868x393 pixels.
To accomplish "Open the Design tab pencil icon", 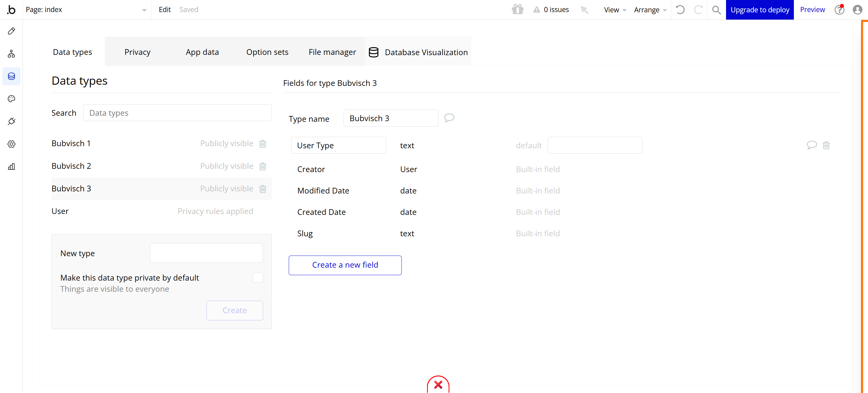I will (11, 31).
